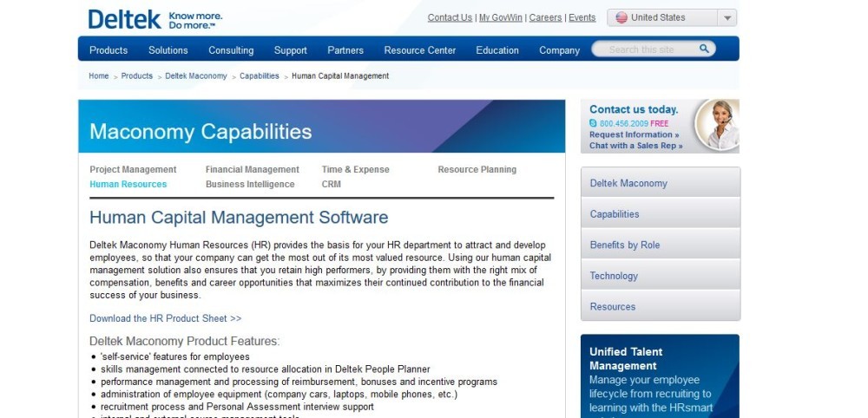Follow the Contact Us link
Viewport: 868px width, 418px height.
(x=450, y=17)
